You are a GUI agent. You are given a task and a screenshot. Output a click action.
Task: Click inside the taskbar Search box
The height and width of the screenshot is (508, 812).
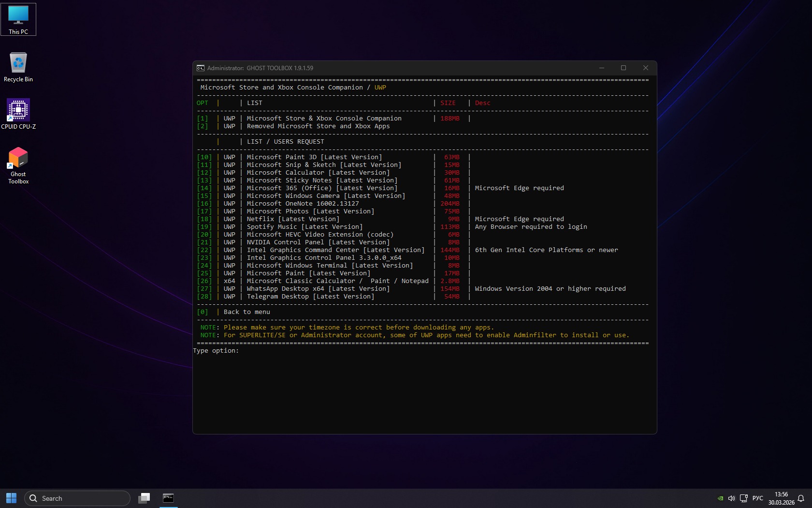pyautogui.click(x=77, y=498)
